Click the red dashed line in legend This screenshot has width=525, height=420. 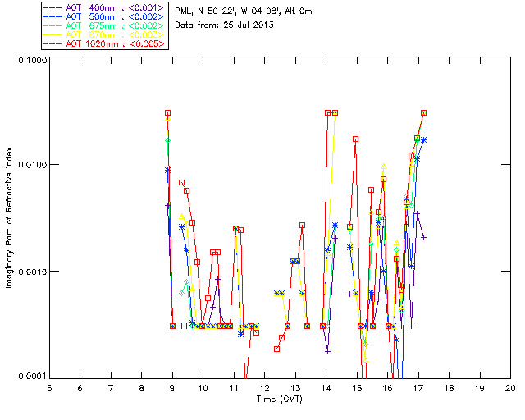coord(52,43)
